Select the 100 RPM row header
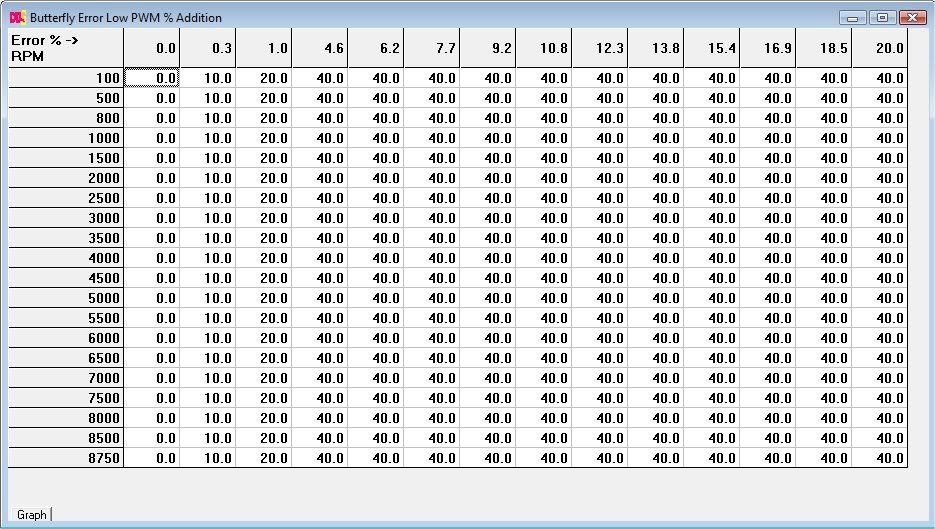935x529 pixels. click(x=66, y=78)
